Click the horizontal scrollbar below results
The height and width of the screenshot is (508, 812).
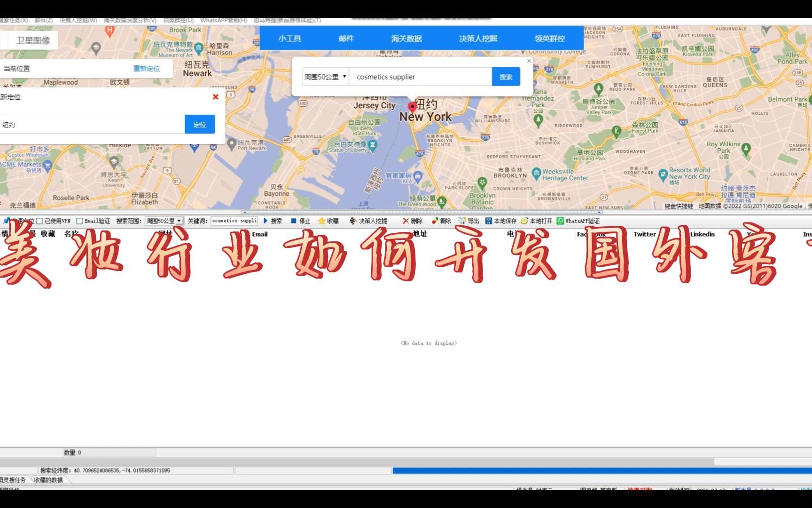tap(357, 462)
